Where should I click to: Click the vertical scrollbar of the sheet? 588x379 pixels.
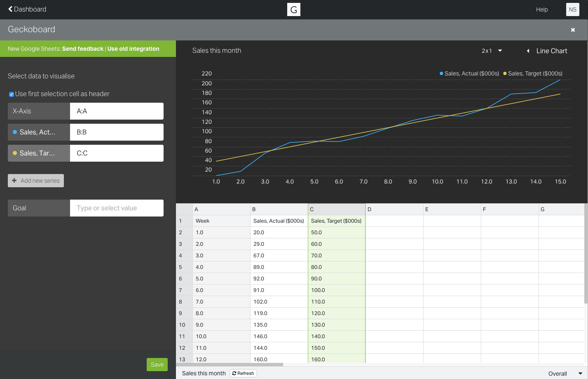pos(586,254)
